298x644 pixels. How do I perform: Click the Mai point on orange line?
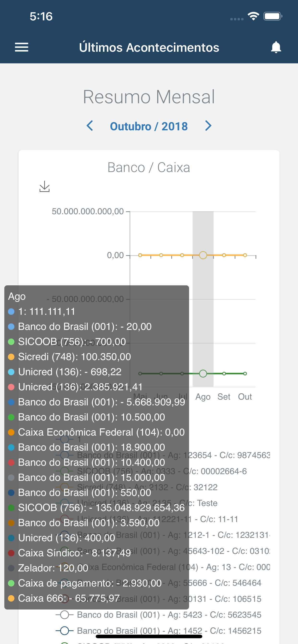(x=140, y=255)
